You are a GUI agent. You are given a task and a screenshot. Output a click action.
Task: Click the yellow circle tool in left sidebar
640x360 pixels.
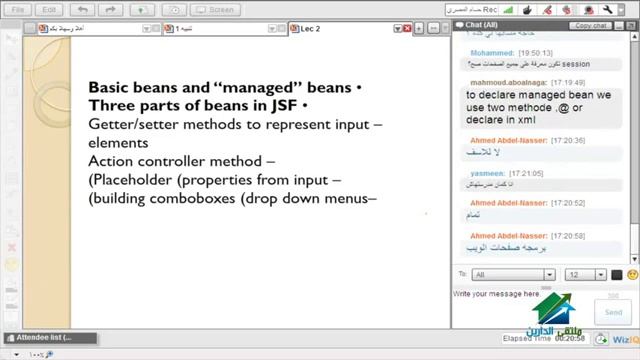[x=12, y=265]
